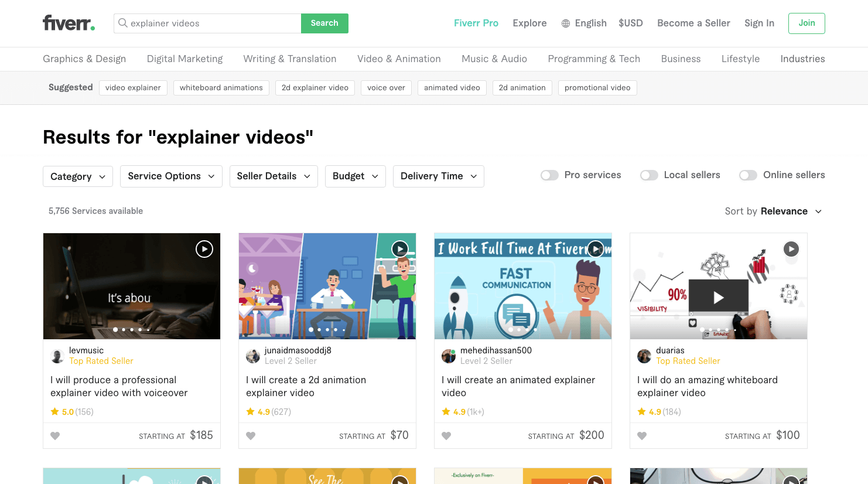
Task: Open the Category filter dropdown
Action: [x=78, y=176]
